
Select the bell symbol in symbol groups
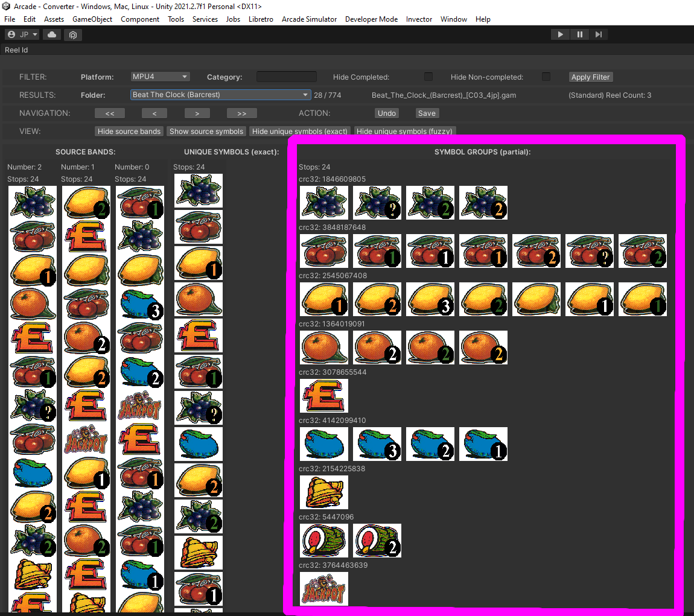(x=324, y=492)
